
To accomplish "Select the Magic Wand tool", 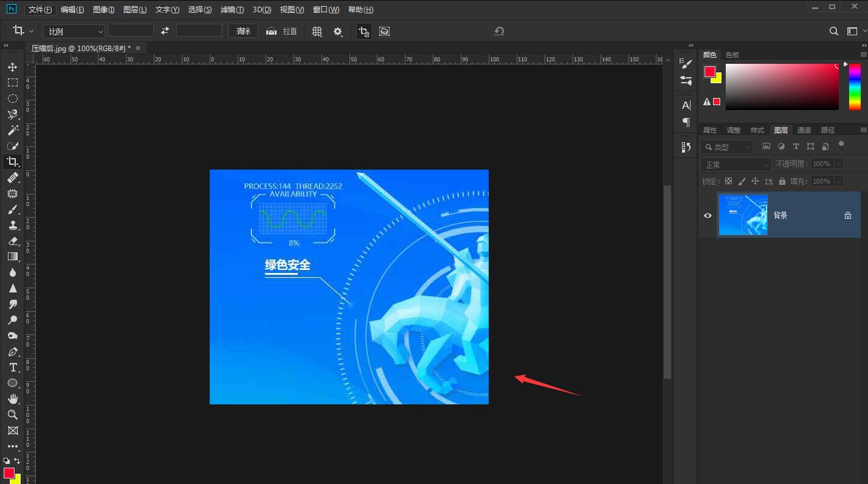I will (x=13, y=130).
